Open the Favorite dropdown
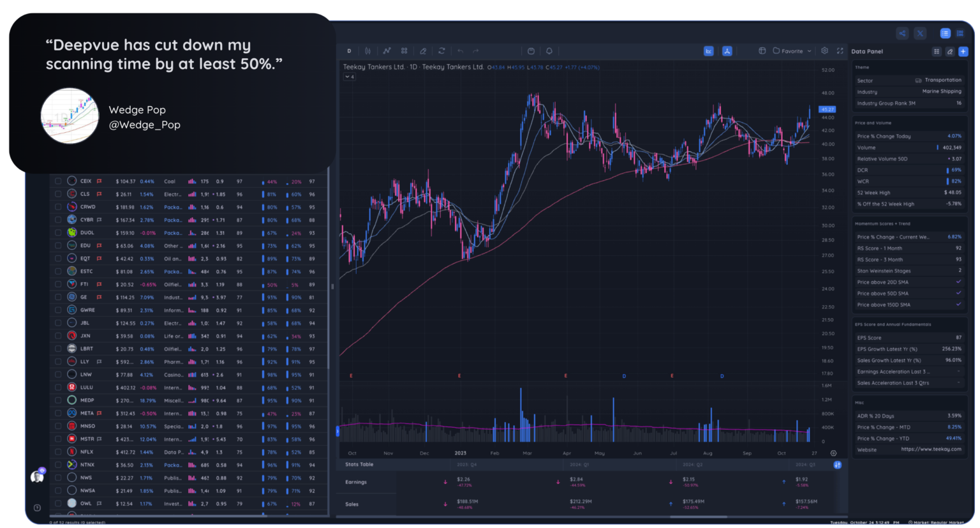Image resolution: width=980 pixels, height=528 pixels. point(792,51)
